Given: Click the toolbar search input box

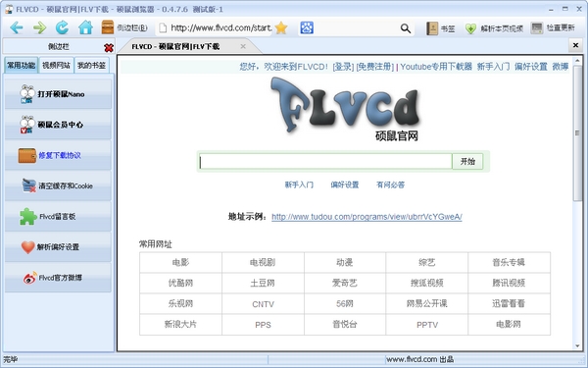Looking at the screenshot, I should click(357, 28).
